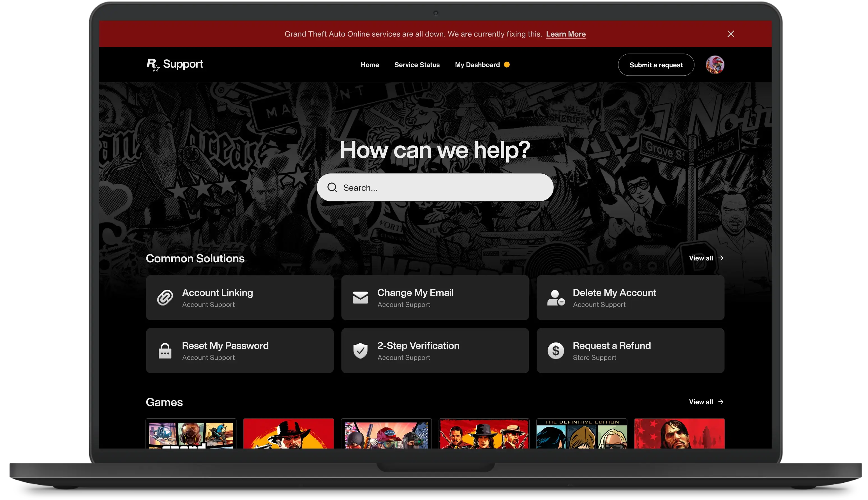Click the Rockstar Support logo
Viewport: 868px width, 500px height.
[x=174, y=64]
